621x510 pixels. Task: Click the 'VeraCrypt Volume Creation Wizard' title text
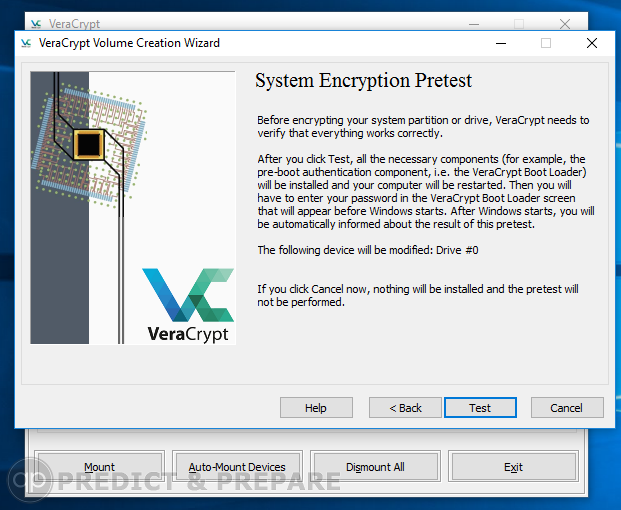(x=129, y=43)
